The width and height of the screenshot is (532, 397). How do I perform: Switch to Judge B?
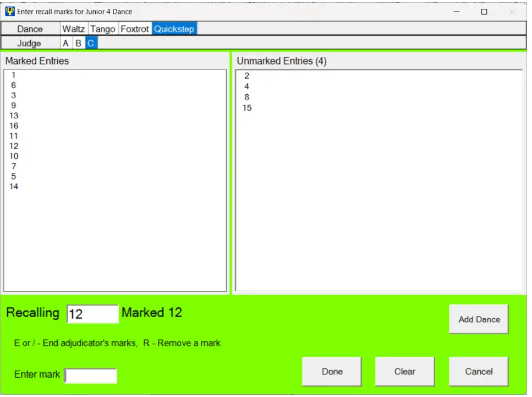(x=78, y=43)
